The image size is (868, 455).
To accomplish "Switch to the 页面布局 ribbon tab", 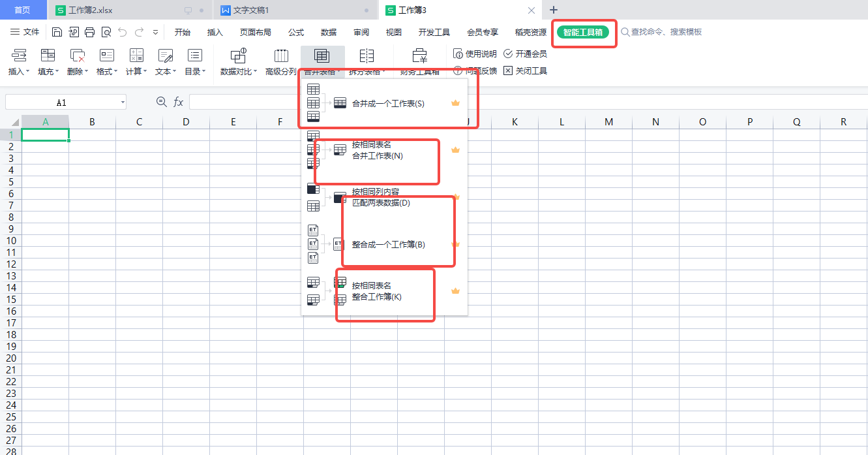I will coord(255,32).
